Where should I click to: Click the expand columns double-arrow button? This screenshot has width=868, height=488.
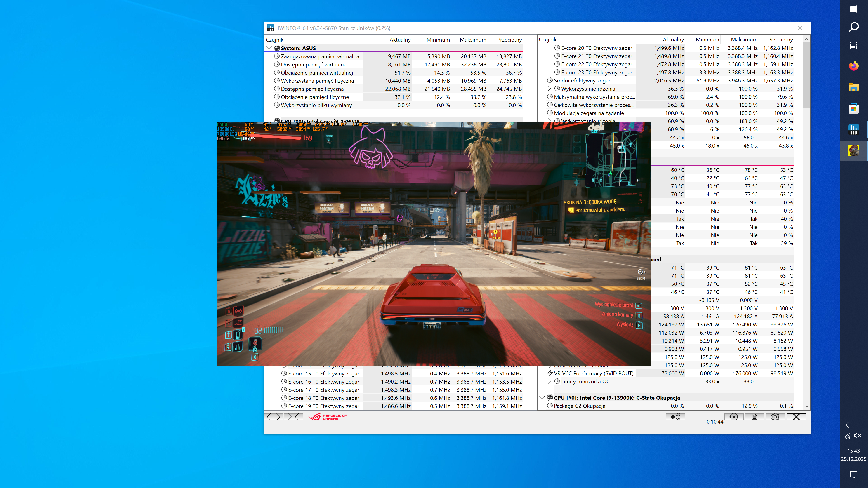(273, 417)
